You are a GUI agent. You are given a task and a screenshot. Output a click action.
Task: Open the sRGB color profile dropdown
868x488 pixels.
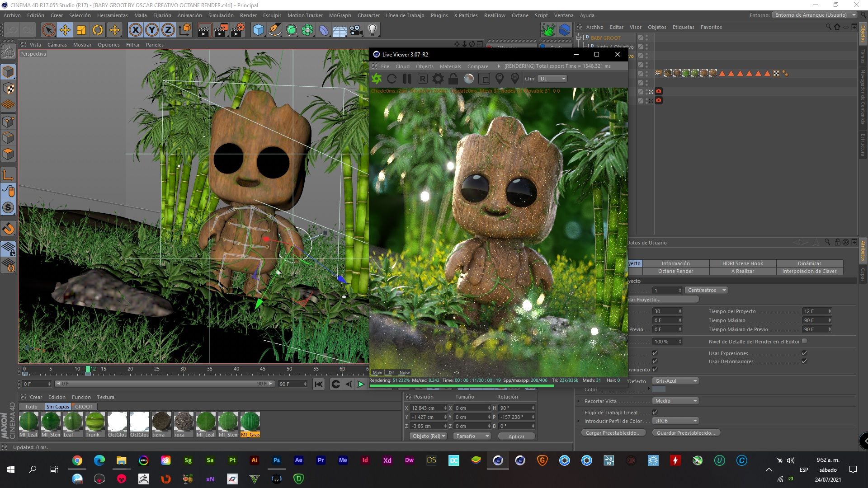pyautogui.click(x=675, y=421)
